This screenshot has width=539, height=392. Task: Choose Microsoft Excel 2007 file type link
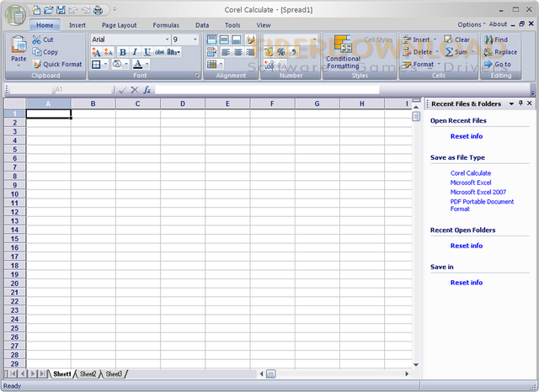478,192
